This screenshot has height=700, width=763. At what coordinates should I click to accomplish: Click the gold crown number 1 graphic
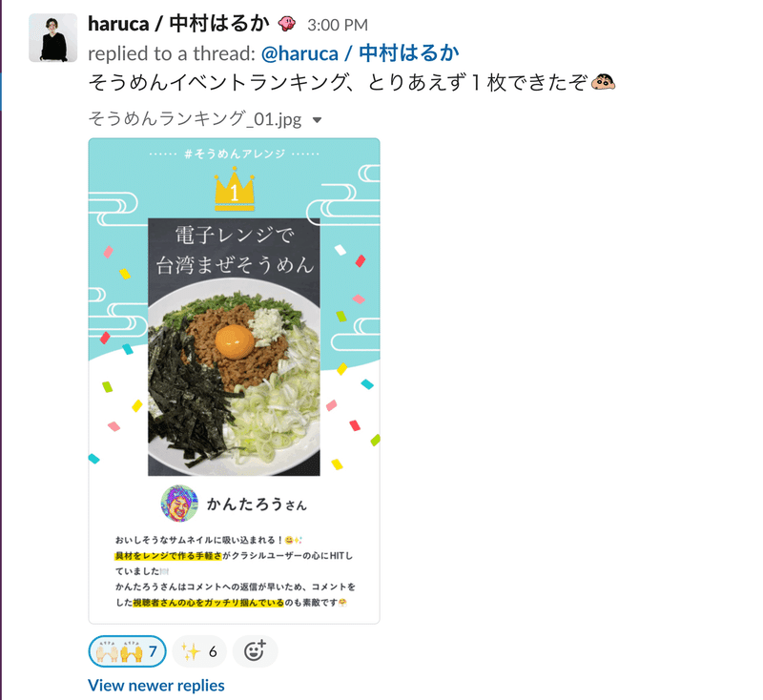point(235,189)
